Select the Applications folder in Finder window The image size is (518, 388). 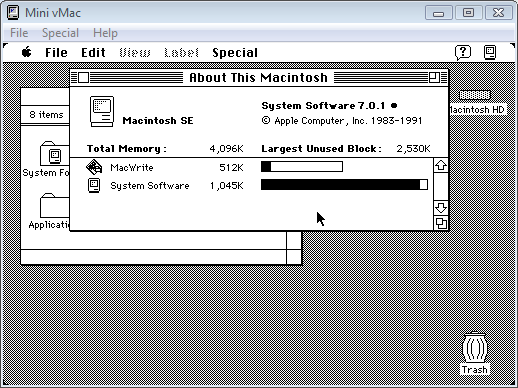tap(55, 205)
